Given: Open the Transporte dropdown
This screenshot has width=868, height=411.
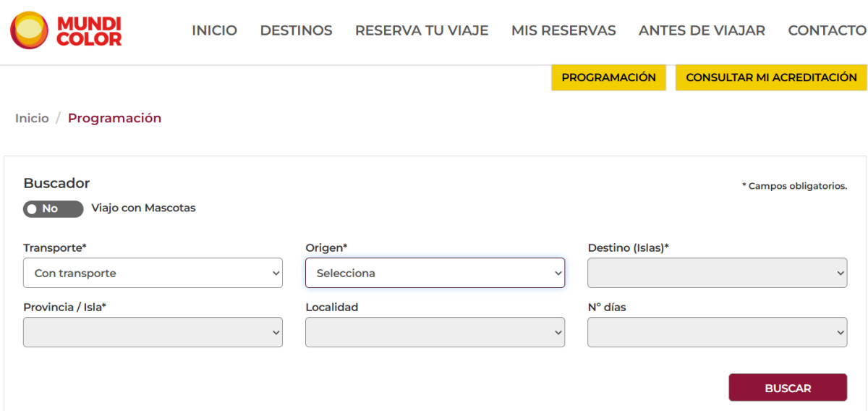Looking at the screenshot, I should coord(153,274).
